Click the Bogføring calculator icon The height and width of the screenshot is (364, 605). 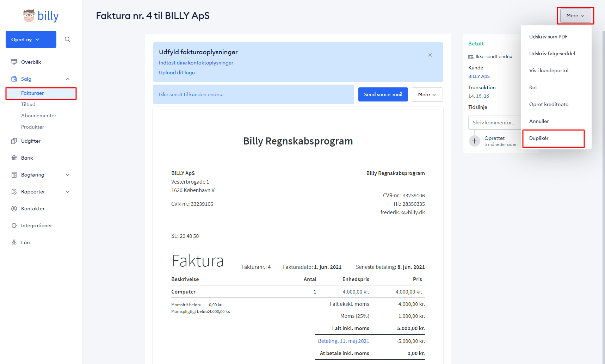point(14,175)
